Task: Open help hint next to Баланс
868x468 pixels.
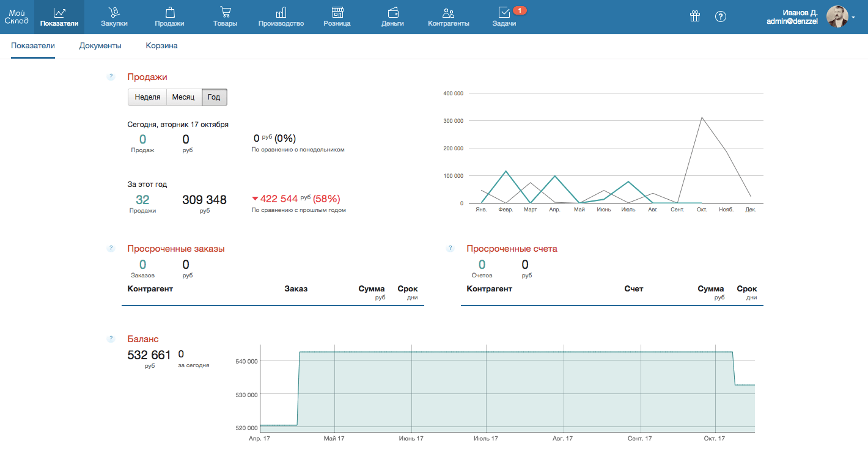Action: [111, 338]
